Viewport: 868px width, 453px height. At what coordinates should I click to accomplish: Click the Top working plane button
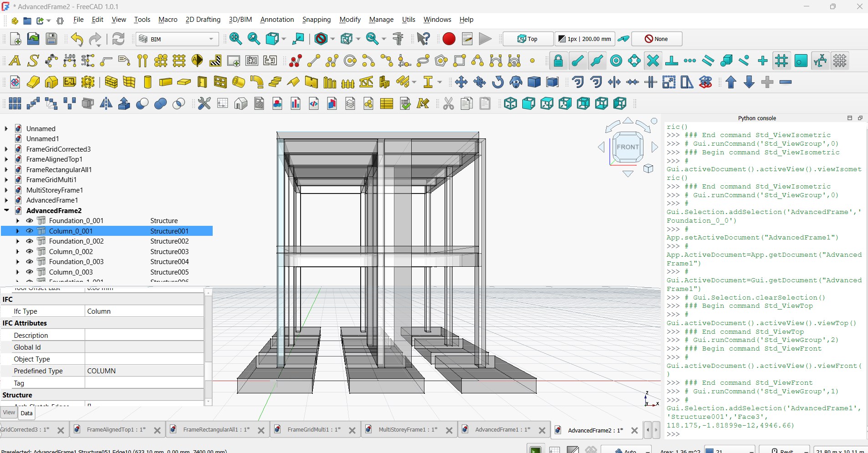pyautogui.click(x=528, y=39)
